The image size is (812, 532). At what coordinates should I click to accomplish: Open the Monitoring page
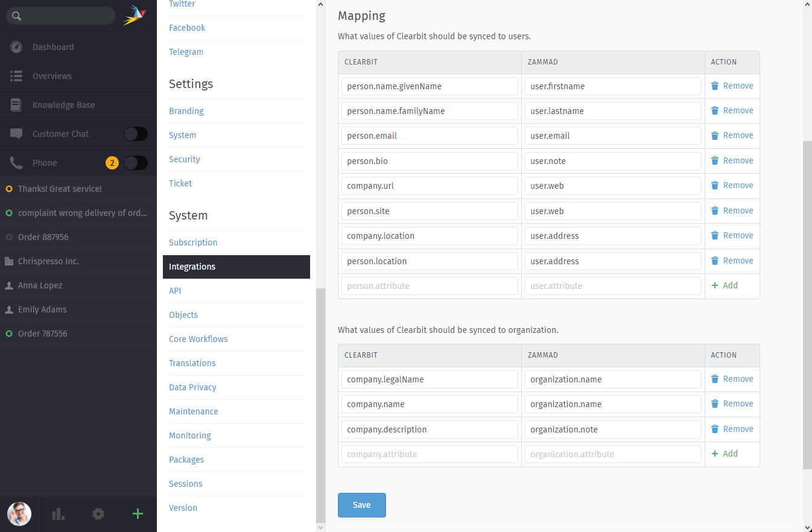190,435
